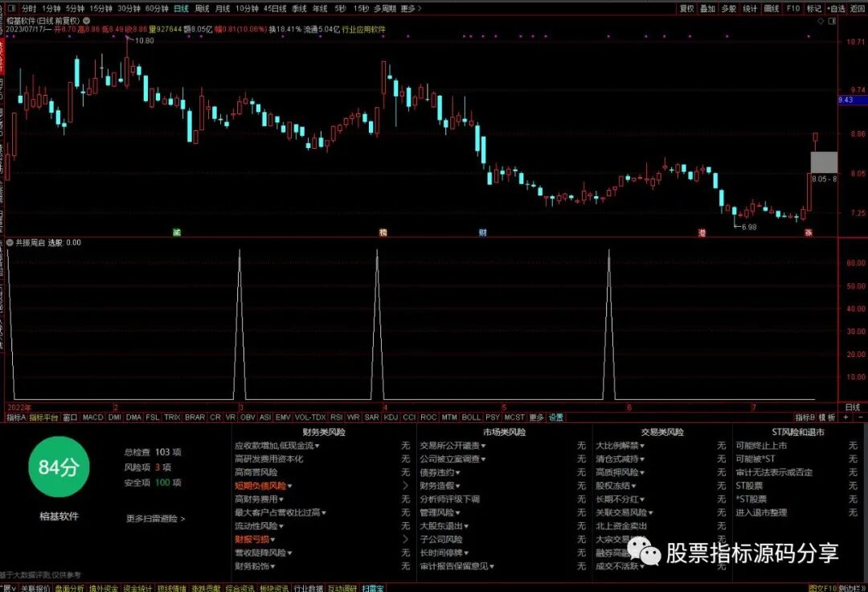Add stock via +自选 button

tap(836, 8)
